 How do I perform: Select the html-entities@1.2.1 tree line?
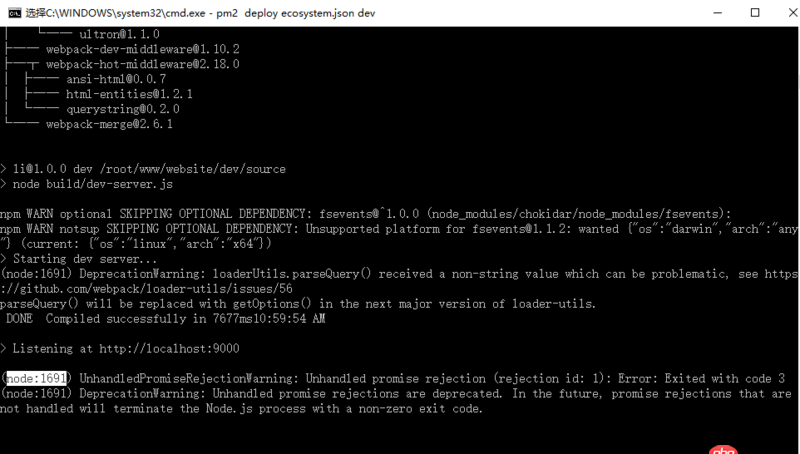pyautogui.click(x=129, y=94)
